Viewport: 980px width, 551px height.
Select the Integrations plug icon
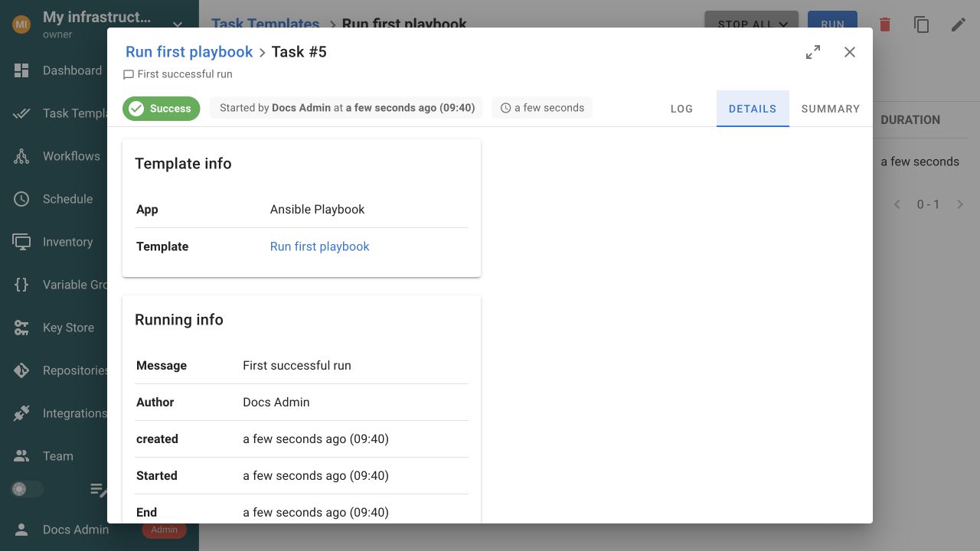21,413
